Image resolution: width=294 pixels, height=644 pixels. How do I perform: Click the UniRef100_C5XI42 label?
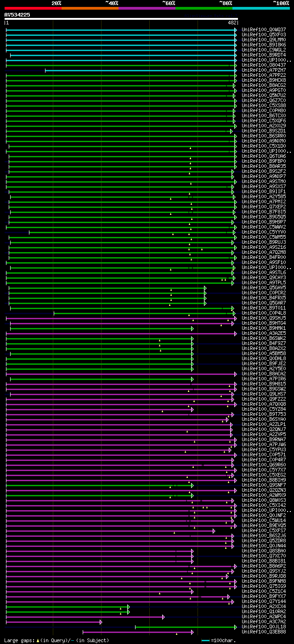[x=264, y=505]
